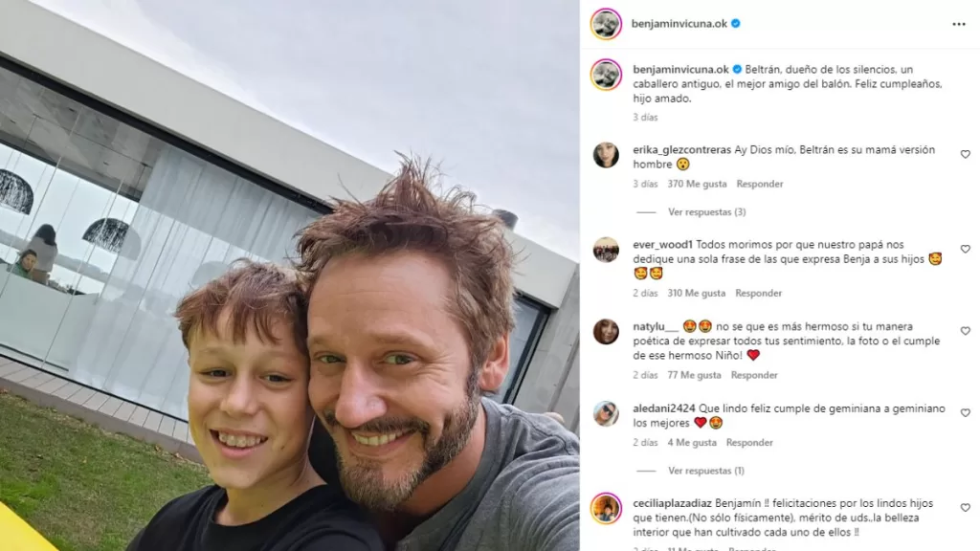
Task: Open the three-dot more options menu
Action: pyautogui.click(x=959, y=24)
